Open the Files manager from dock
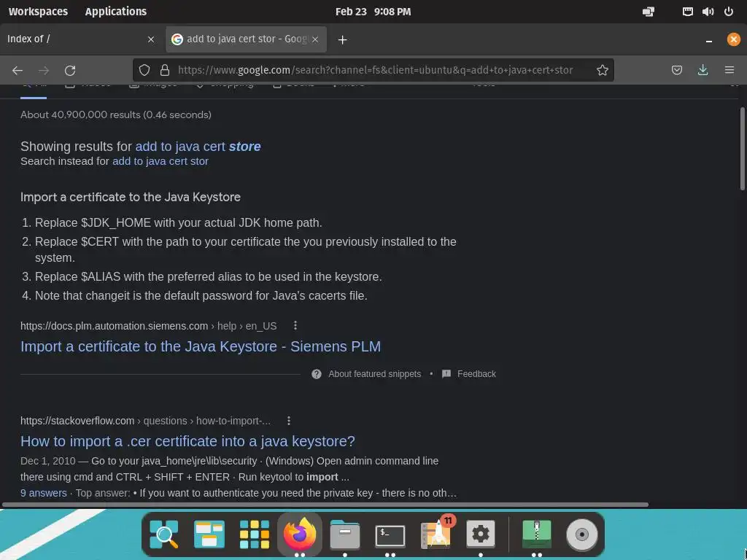Viewport: 747px width, 560px height. click(345, 534)
